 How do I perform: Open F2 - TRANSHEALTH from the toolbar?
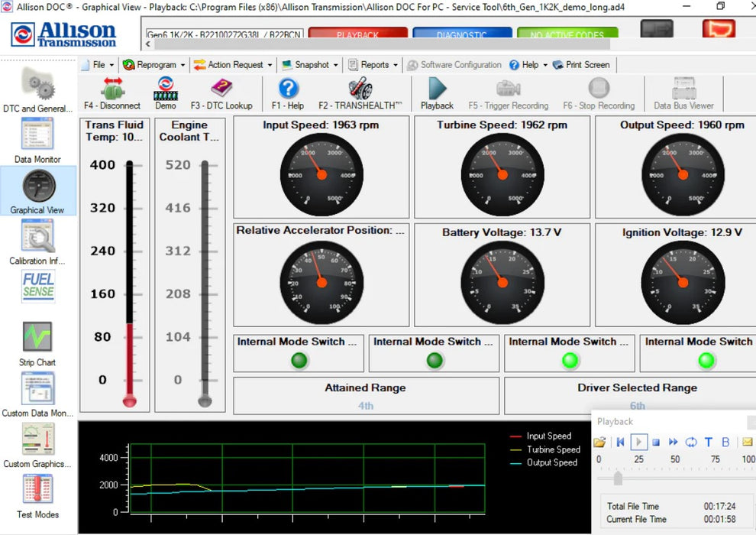pyautogui.click(x=359, y=92)
